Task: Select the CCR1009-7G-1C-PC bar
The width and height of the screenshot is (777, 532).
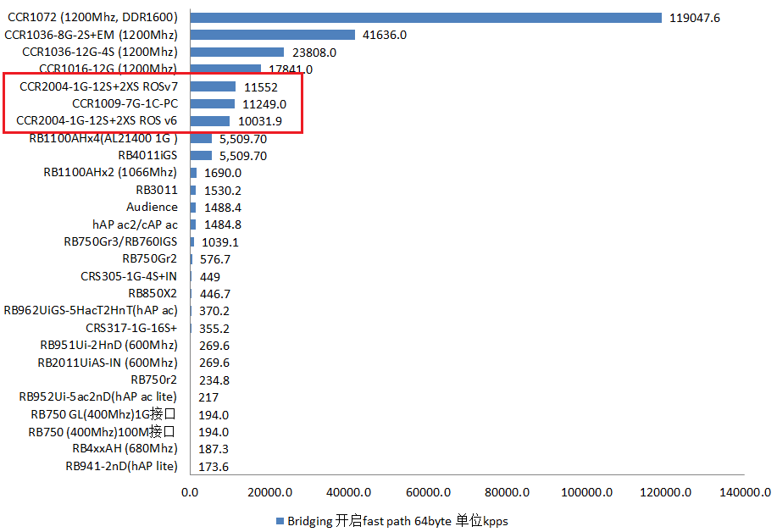Action: click(x=212, y=104)
